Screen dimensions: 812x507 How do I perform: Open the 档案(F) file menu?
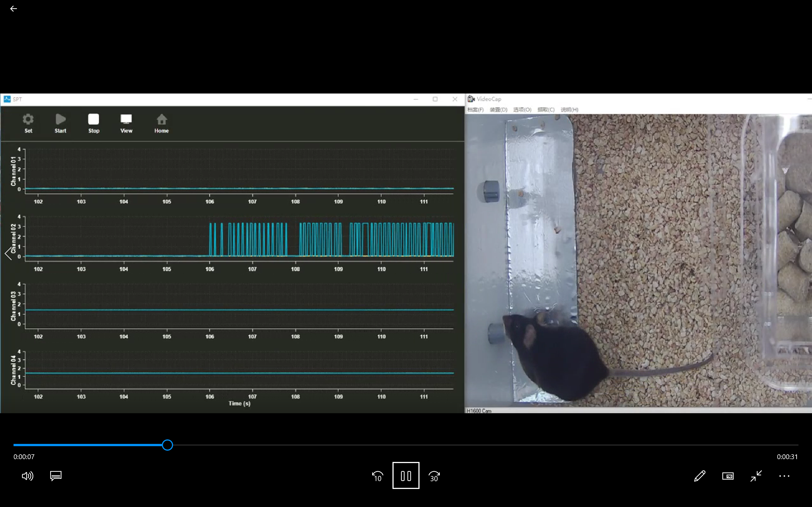[475, 110]
